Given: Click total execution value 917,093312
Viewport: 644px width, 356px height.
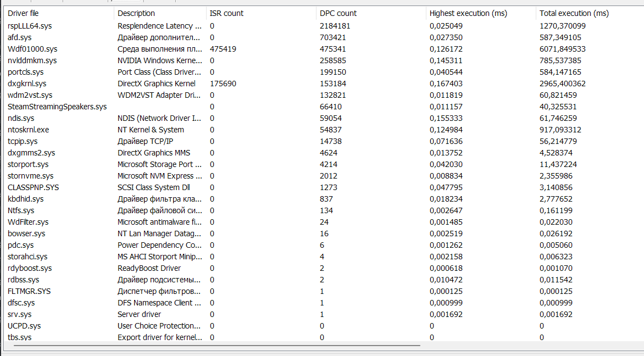Looking at the screenshot, I should (x=560, y=129).
